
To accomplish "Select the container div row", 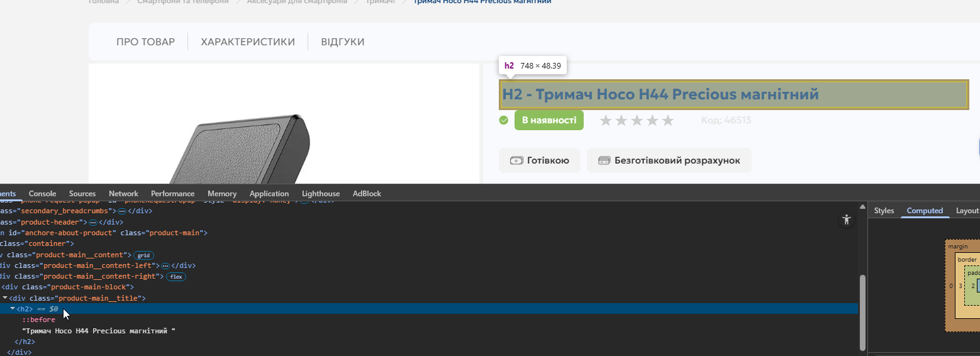I will click(x=37, y=243).
